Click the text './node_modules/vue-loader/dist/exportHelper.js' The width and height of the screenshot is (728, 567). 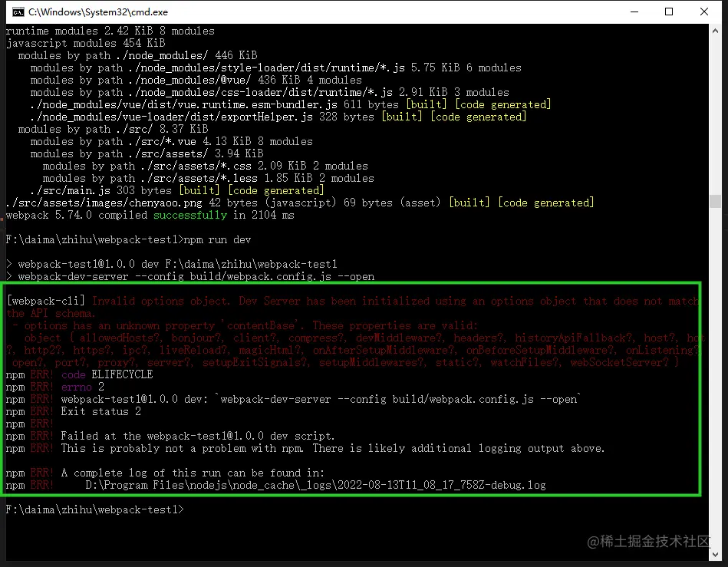(x=171, y=117)
